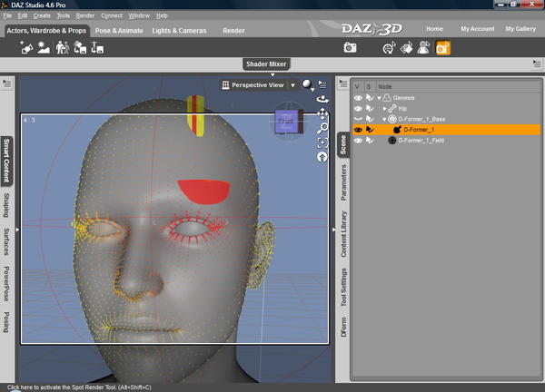Click the viewport pan arrows control
The width and height of the screenshot is (545, 392).
click(x=322, y=113)
